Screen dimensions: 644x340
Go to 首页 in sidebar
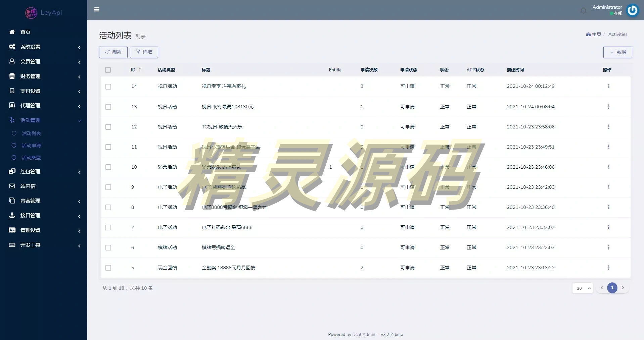coord(26,32)
